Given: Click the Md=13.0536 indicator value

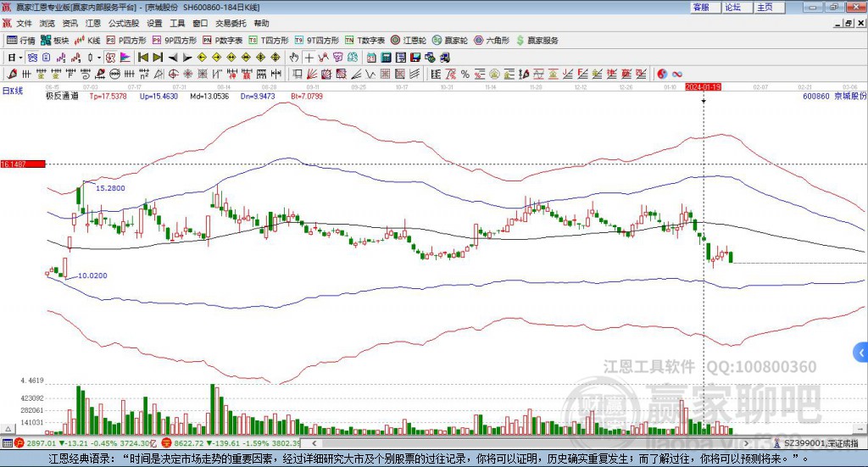Looking at the screenshot, I should click(209, 97).
